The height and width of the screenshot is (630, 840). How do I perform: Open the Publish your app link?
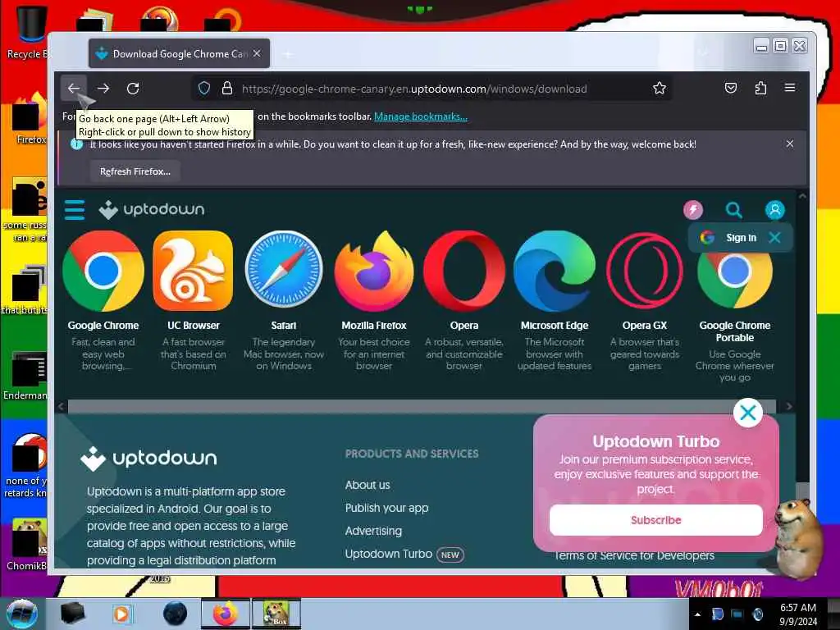click(387, 508)
